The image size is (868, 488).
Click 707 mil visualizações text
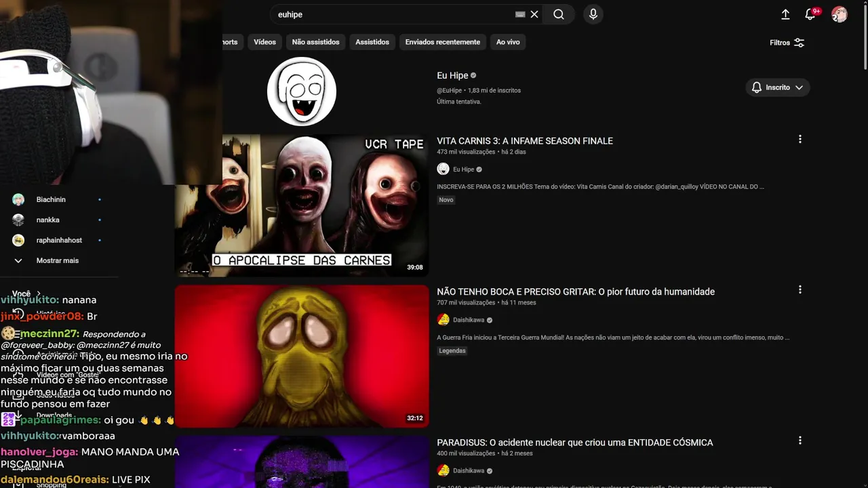click(466, 302)
